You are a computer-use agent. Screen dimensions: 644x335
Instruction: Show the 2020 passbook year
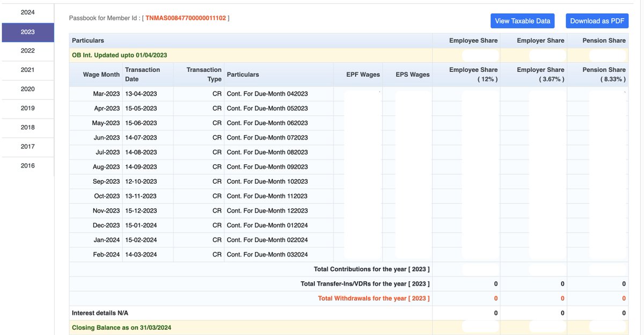28,89
